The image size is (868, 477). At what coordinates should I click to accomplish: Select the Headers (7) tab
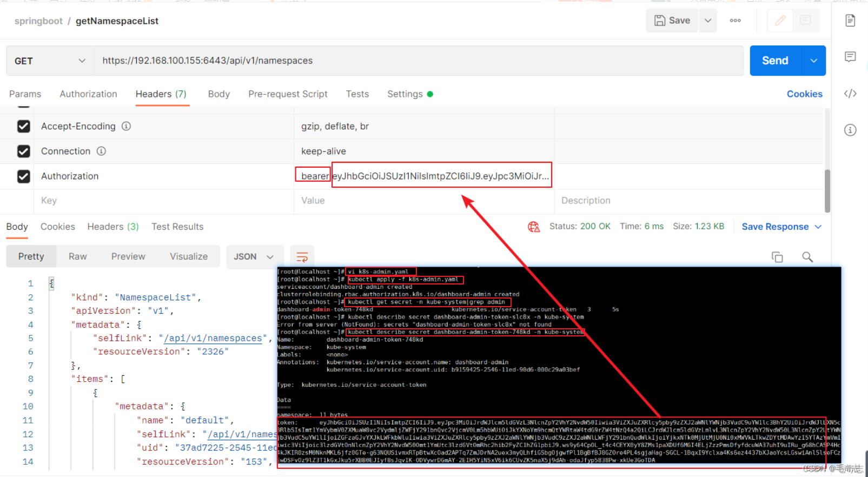point(161,94)
